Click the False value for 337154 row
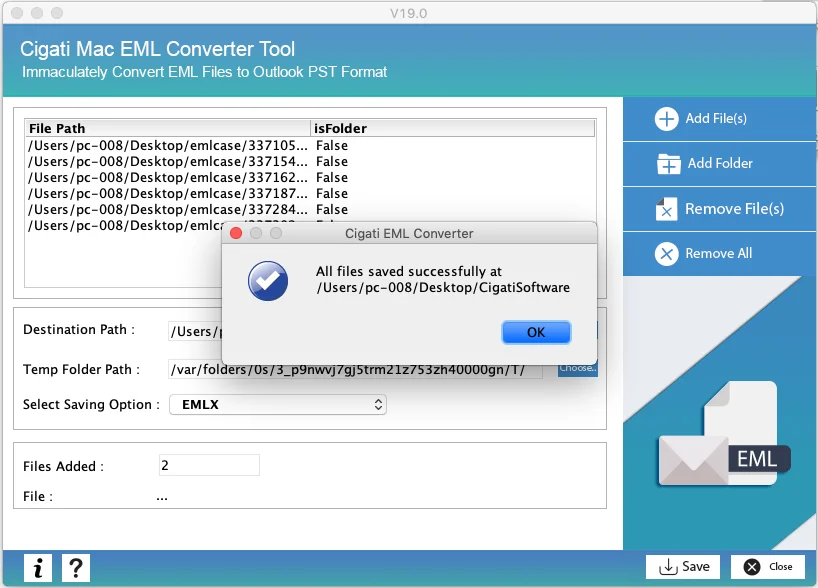 (x=332, y=161)
